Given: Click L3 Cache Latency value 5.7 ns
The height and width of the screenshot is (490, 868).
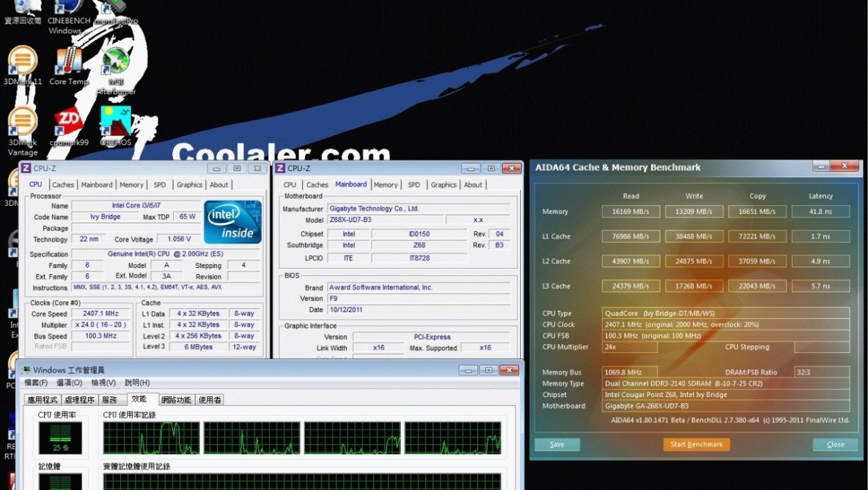Looking at the screenshot, I should (821, 286).
